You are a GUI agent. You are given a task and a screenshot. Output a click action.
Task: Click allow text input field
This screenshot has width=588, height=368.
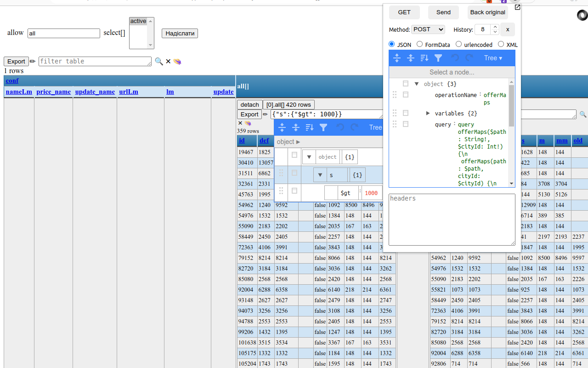[64, 33]
